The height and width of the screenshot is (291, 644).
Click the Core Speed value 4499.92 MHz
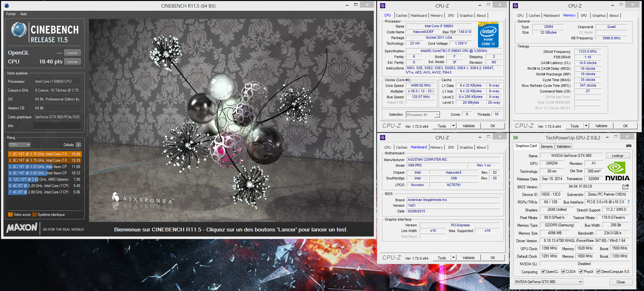421,85
